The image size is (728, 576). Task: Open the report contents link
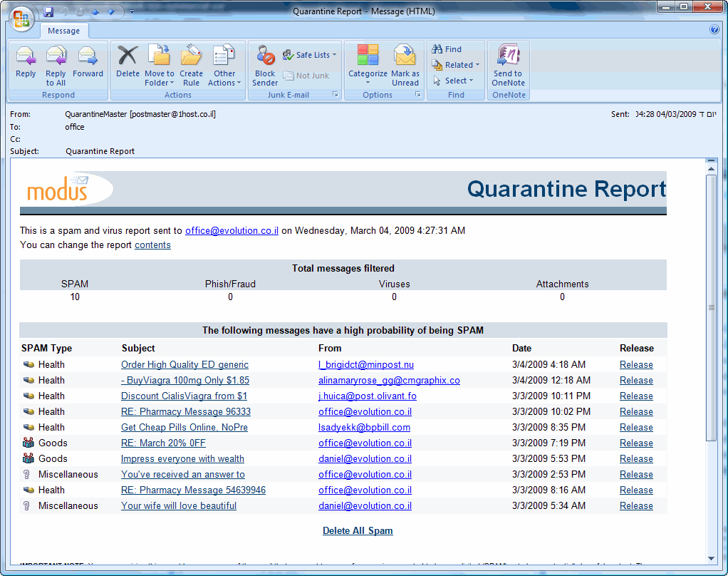point(152,245)
